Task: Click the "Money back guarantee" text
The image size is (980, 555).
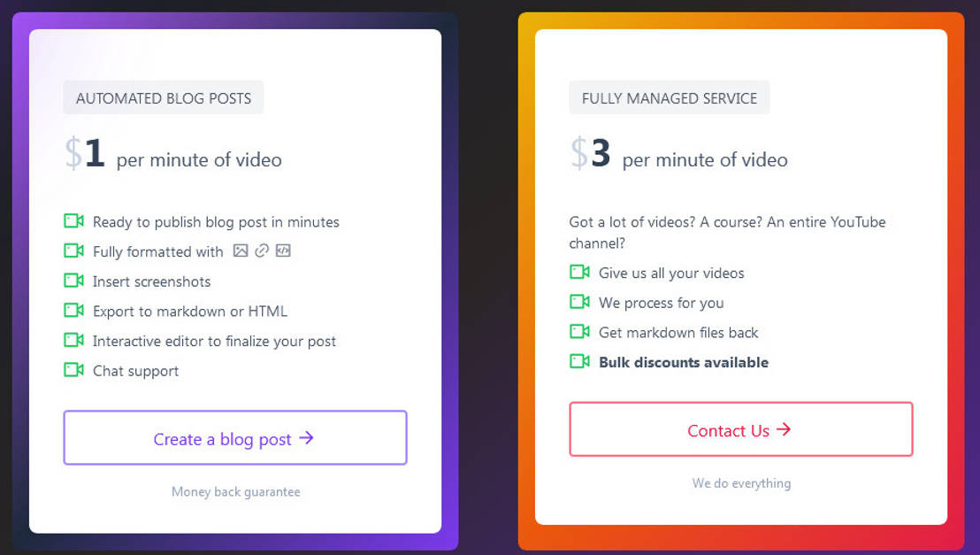Action: tap(236, 492)
